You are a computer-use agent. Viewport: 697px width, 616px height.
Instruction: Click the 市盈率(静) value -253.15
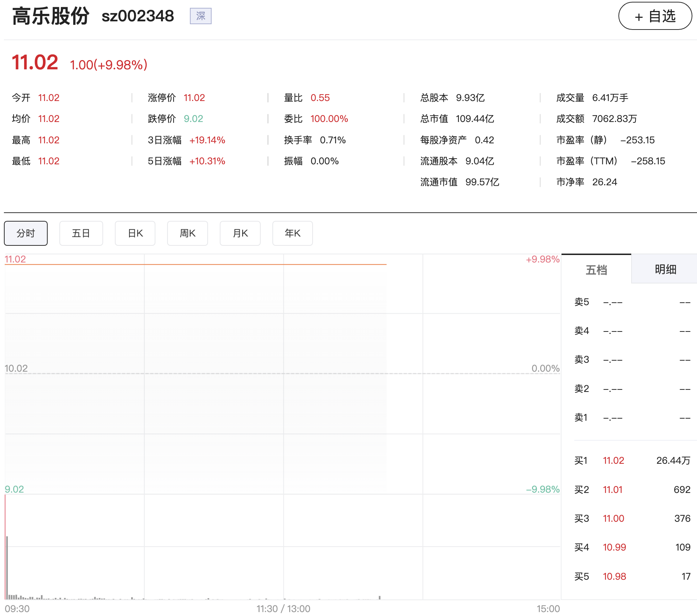click(x=637, y=140)
